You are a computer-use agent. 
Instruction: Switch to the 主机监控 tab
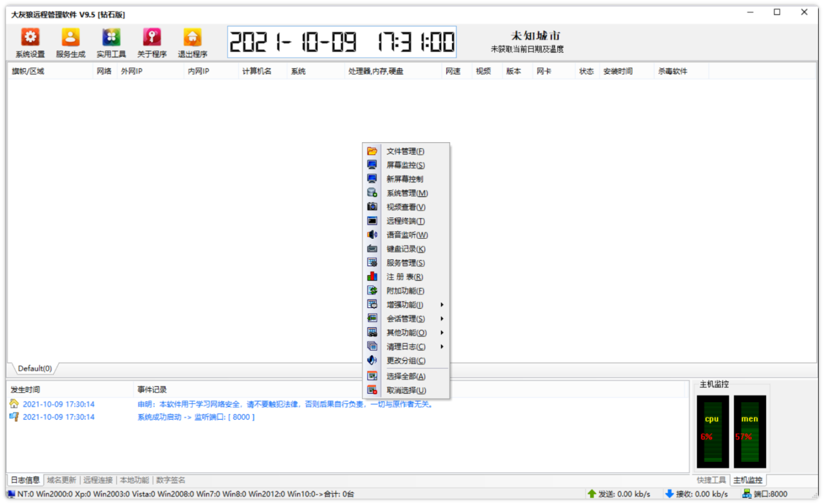click(x=748, y=480)
